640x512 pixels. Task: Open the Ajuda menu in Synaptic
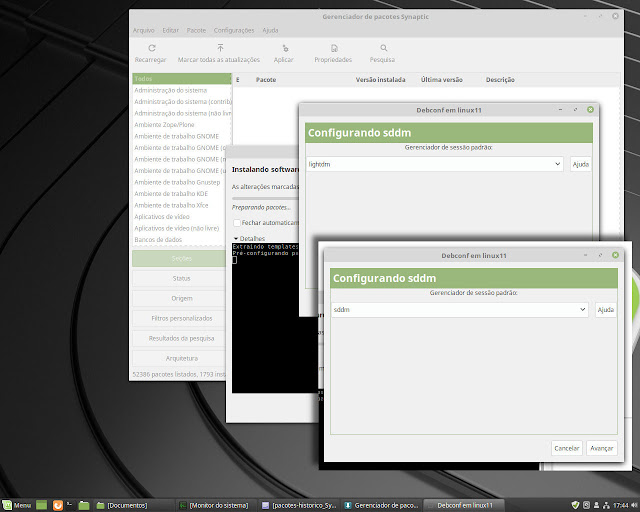click(270, 30)
